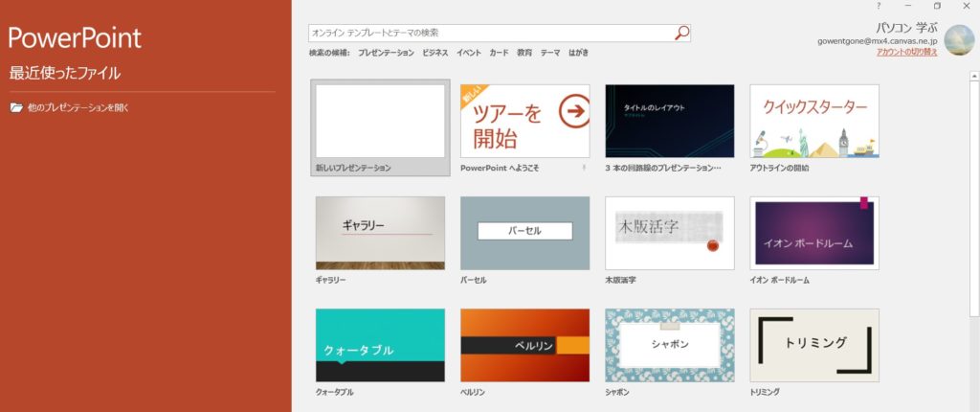Choose the クイックスターター template thumbnail
The height and width of the screenshot is (412, 980).
pos(814,121)
